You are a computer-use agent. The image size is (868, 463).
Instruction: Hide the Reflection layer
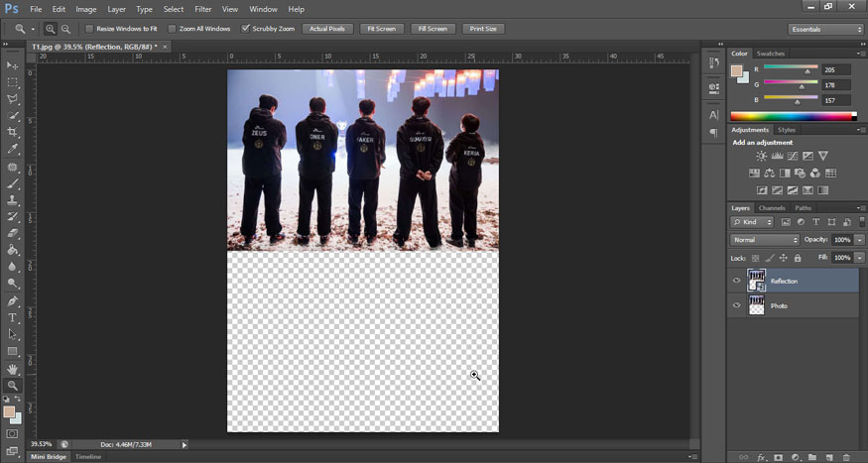pos(736,281)
